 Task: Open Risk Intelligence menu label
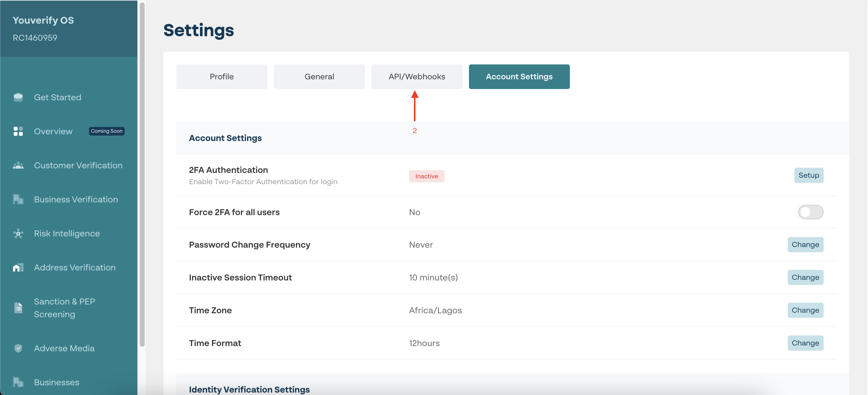coord(67,233)
